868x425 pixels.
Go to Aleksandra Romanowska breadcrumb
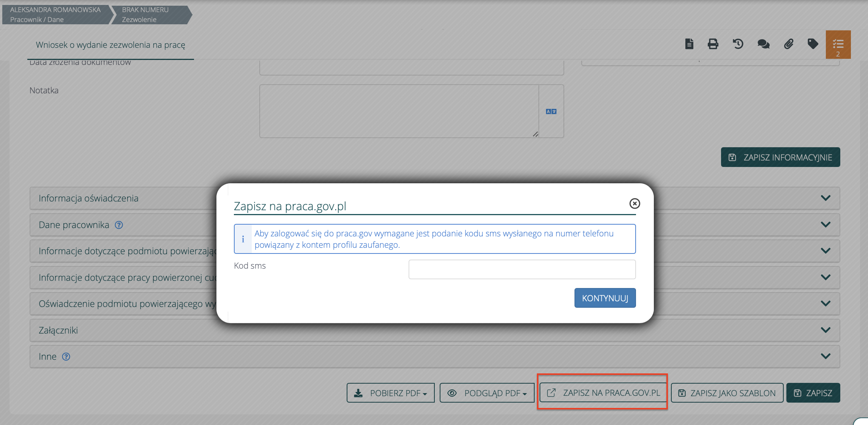55,14
